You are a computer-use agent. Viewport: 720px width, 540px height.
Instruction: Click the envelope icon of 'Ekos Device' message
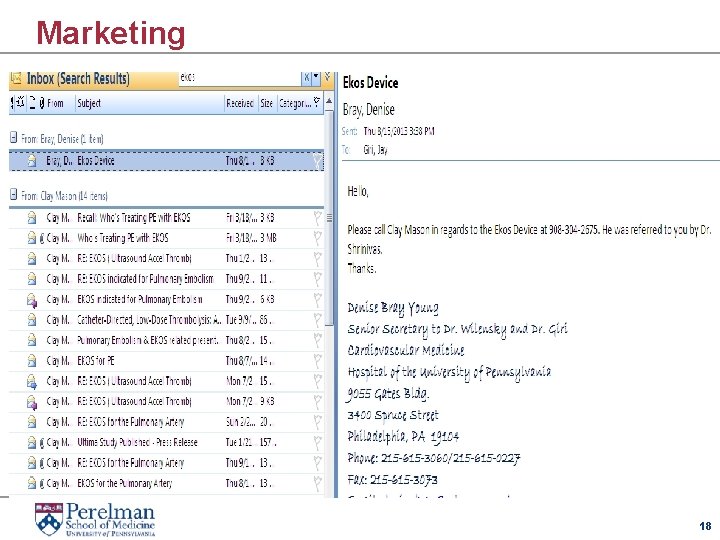[32, 161]
